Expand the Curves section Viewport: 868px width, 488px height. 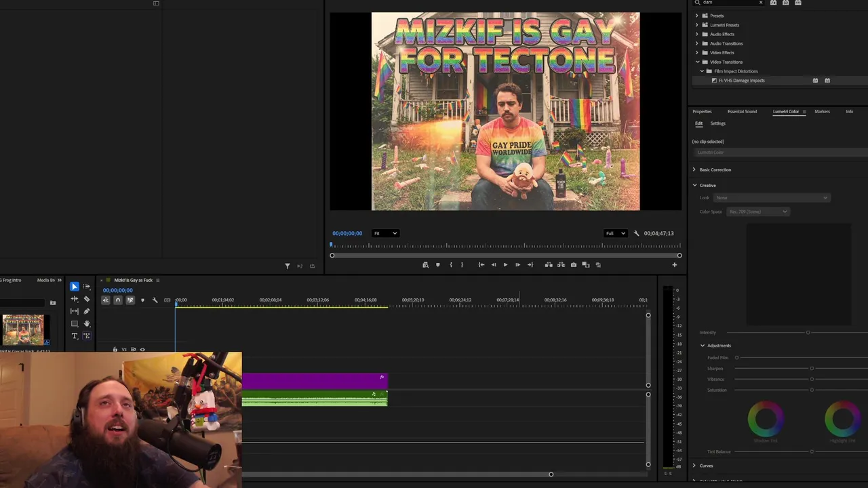[694, 466]
